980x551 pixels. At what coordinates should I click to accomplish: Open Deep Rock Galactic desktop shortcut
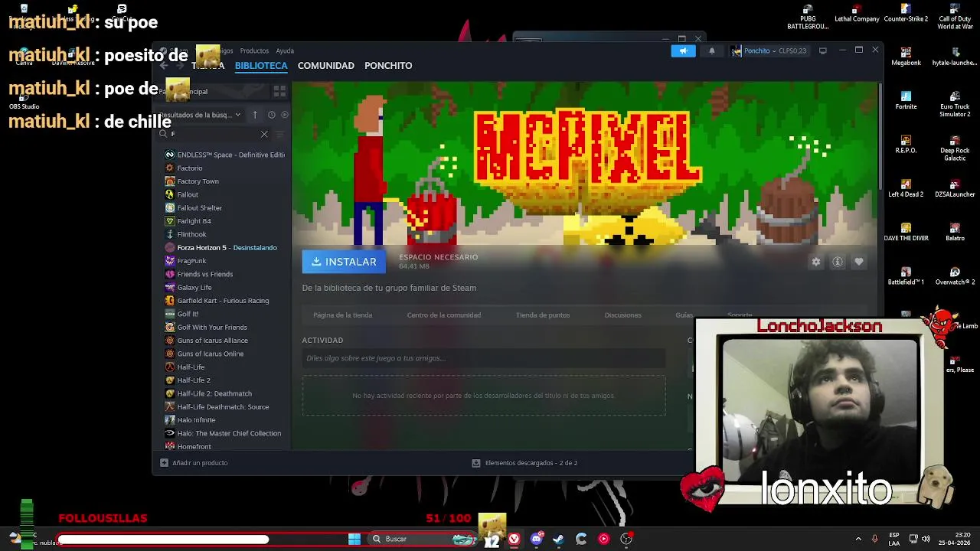[x=955, y=148]
